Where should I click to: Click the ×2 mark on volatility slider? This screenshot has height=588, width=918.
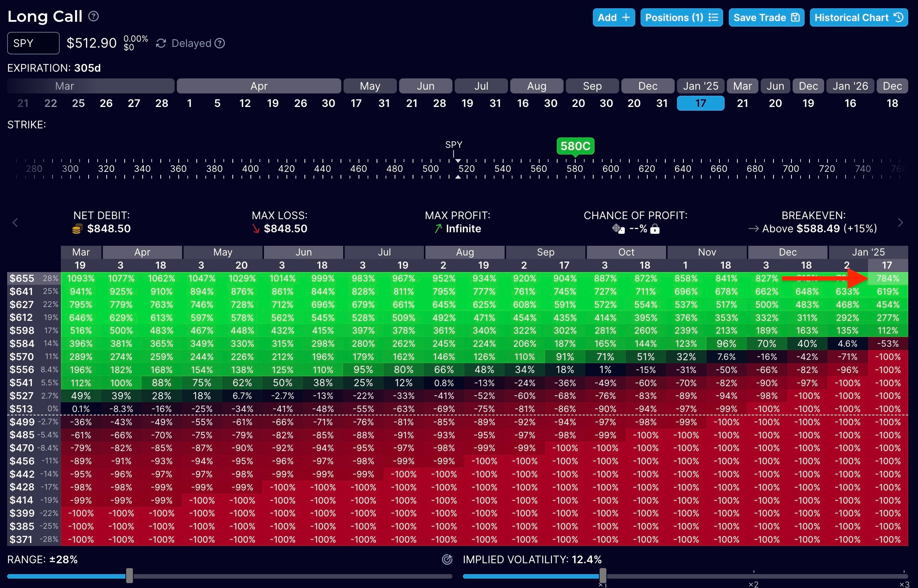753,584
